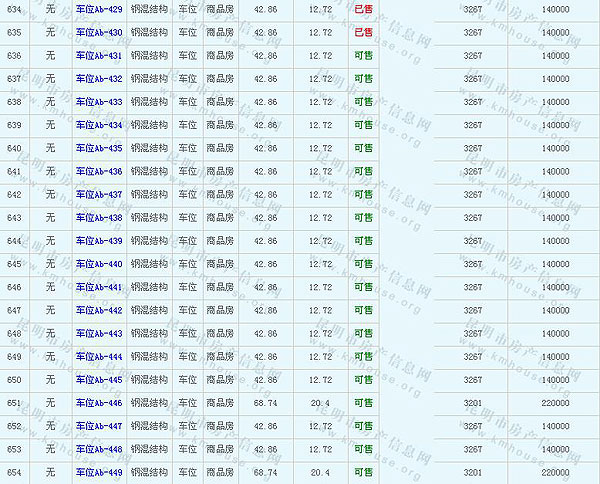600x484 pixels.
Task: Click the 车位Ab-447 link
Action: pyautogui.click(x=99, y=426)
